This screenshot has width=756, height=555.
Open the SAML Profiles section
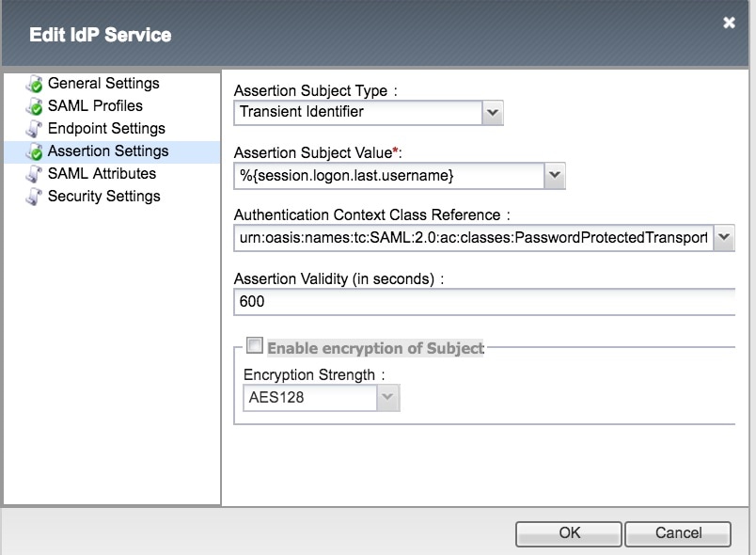point(95,106)
